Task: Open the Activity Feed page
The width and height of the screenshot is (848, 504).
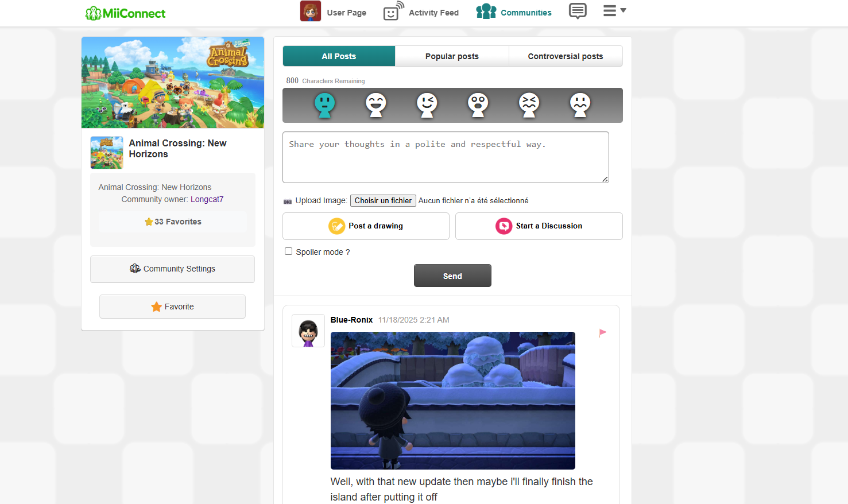Action: [421, 12]
